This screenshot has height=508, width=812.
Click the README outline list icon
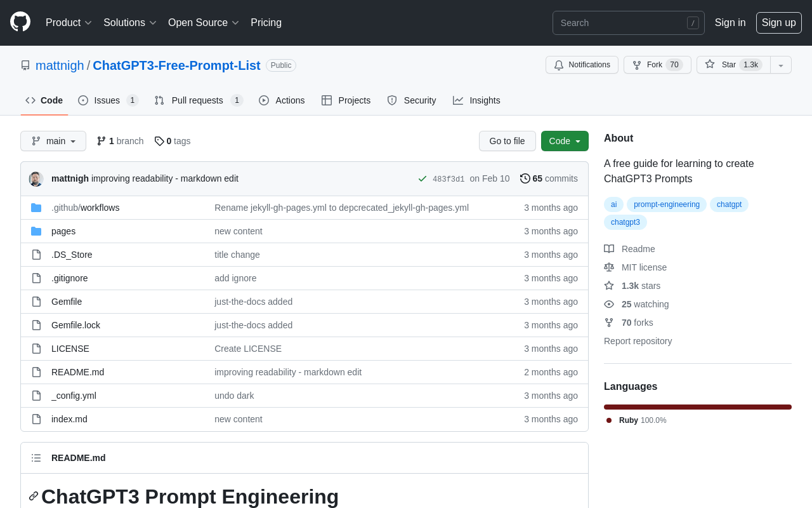[x=36, y=458]
